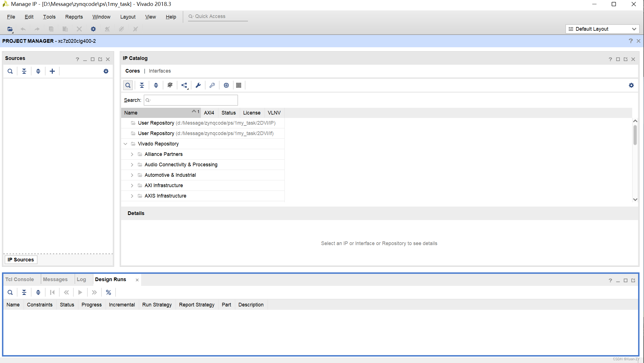
Task: Collapse all in the IP Catalog toolbar
Action: [x=142, y=85]
